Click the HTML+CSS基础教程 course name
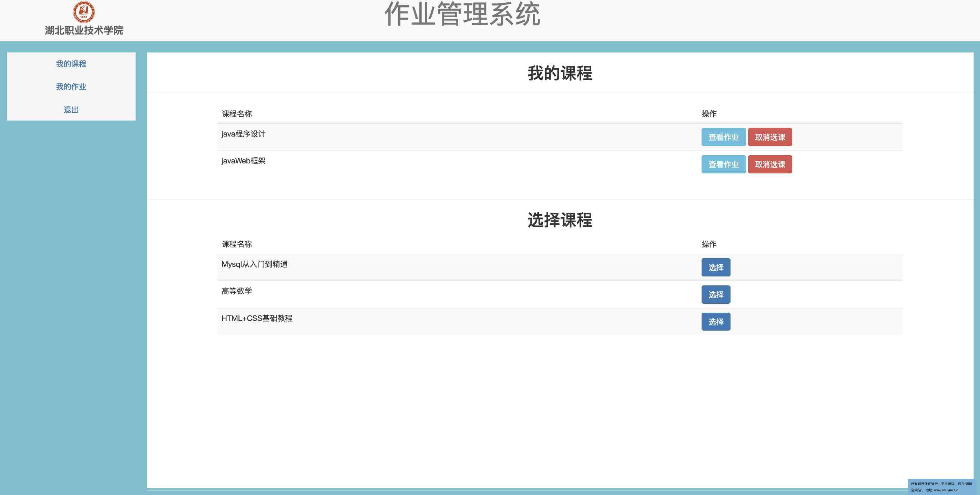 [x=257, y=319]
